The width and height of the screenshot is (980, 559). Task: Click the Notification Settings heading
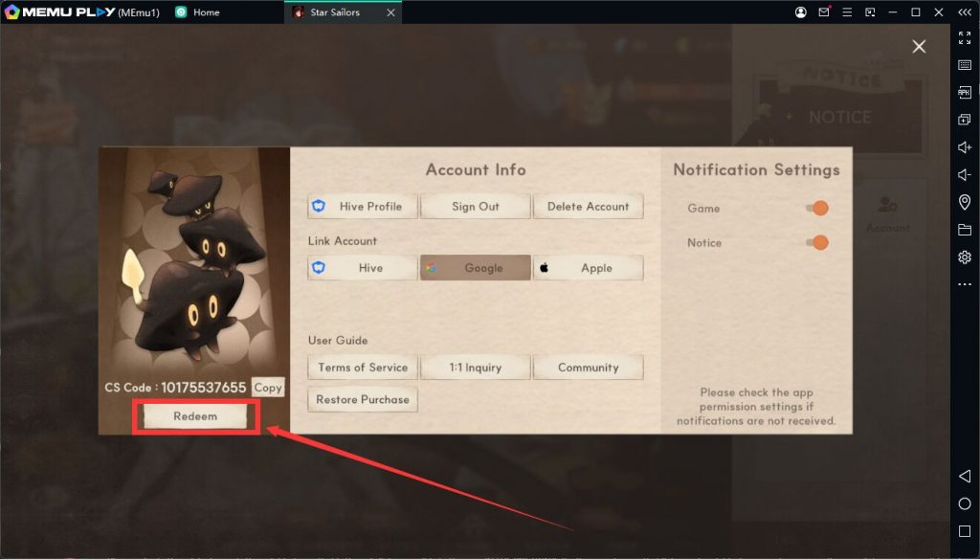[756, 170]
